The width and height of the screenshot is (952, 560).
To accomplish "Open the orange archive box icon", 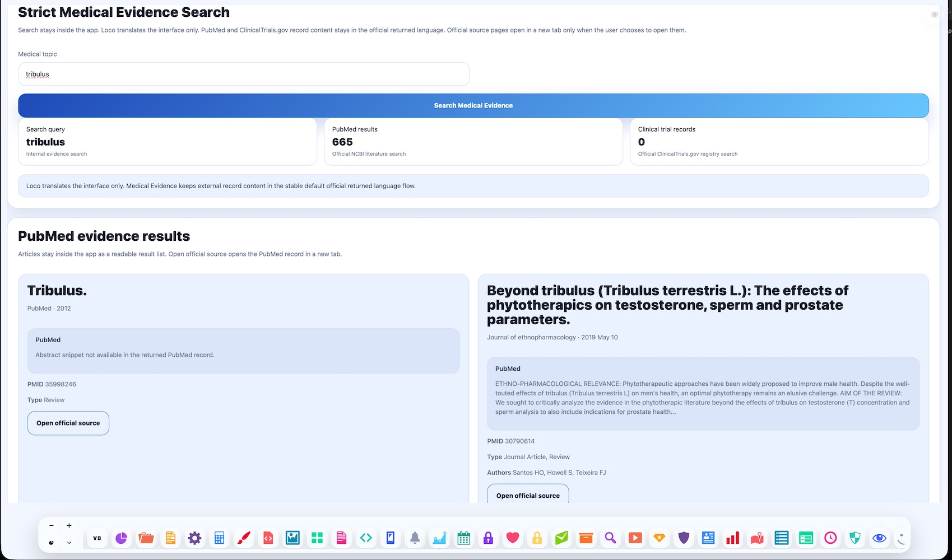I will click(586, 538).
